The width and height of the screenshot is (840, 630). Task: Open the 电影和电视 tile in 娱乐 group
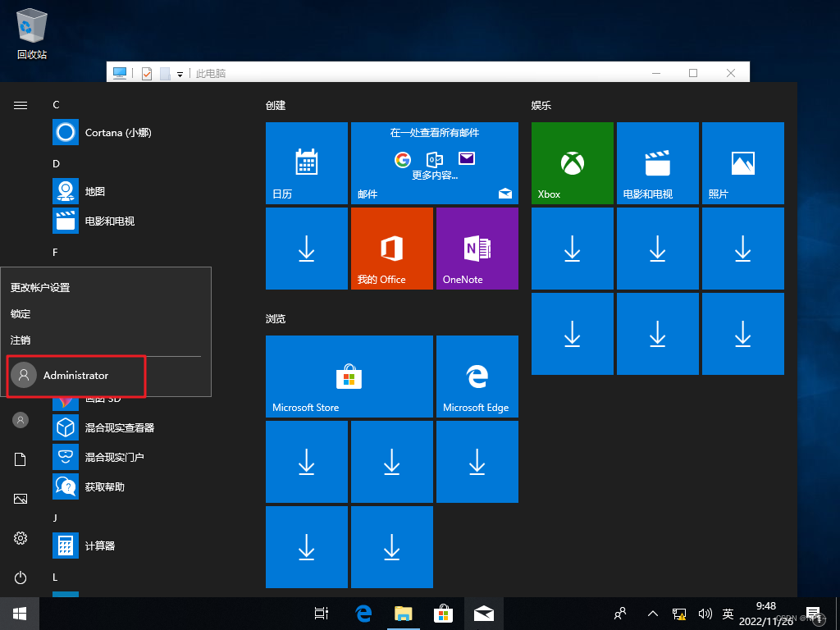pos(657,163)
